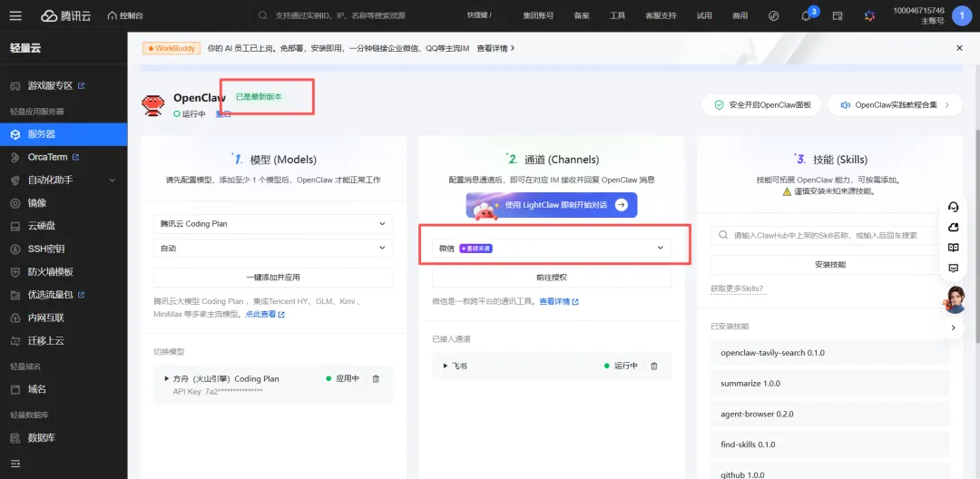Screen dimensions: 980x479
Task: Open the colorful AI assistant star icon
Action: click(869, 15)
